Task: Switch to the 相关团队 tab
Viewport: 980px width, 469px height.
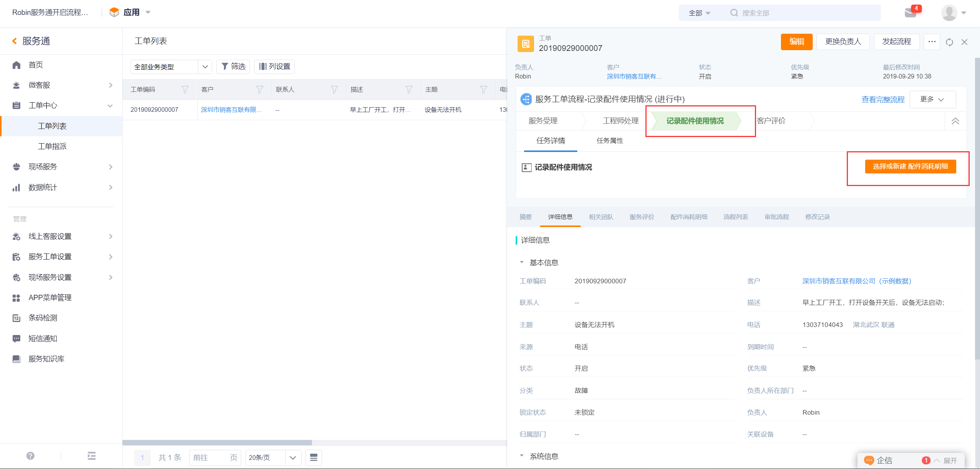Action: pos(601,217)
